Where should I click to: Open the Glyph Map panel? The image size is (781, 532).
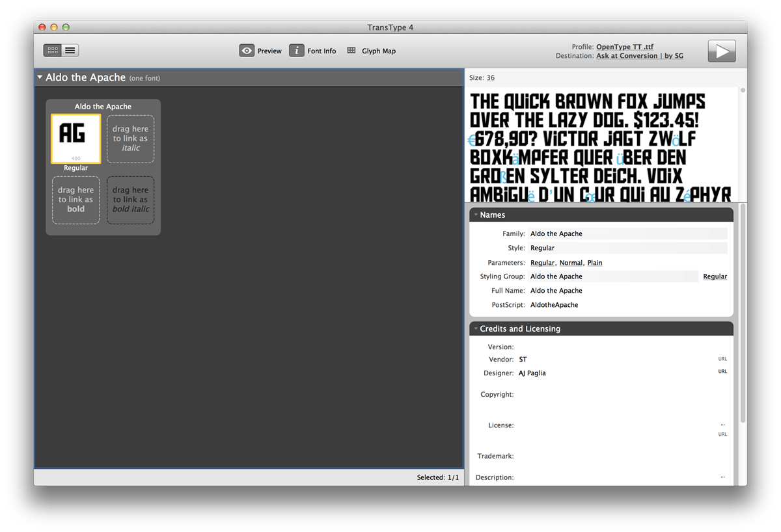(x=371, y=51)
